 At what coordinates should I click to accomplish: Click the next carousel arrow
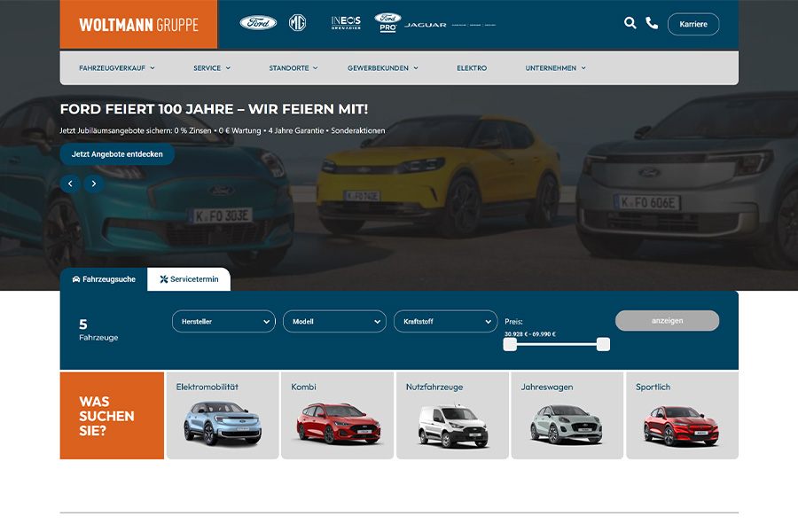pyautogui.click(x=93, y=184)
